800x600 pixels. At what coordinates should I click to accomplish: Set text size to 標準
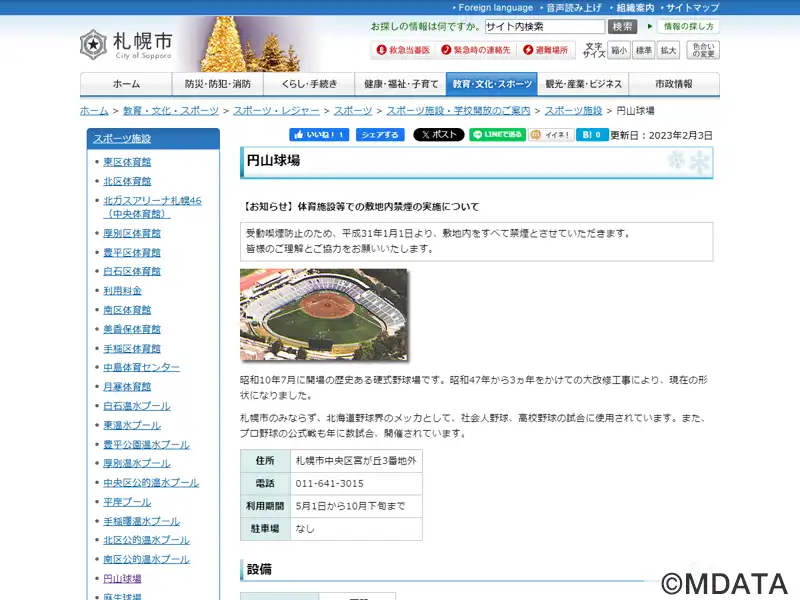[x=644, y=50]
